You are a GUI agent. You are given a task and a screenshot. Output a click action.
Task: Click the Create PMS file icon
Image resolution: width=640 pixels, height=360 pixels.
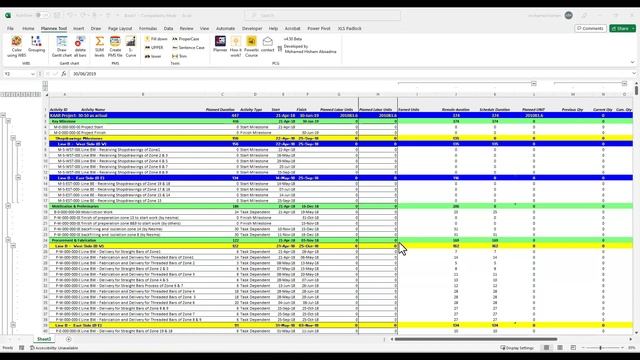(115, 46)
